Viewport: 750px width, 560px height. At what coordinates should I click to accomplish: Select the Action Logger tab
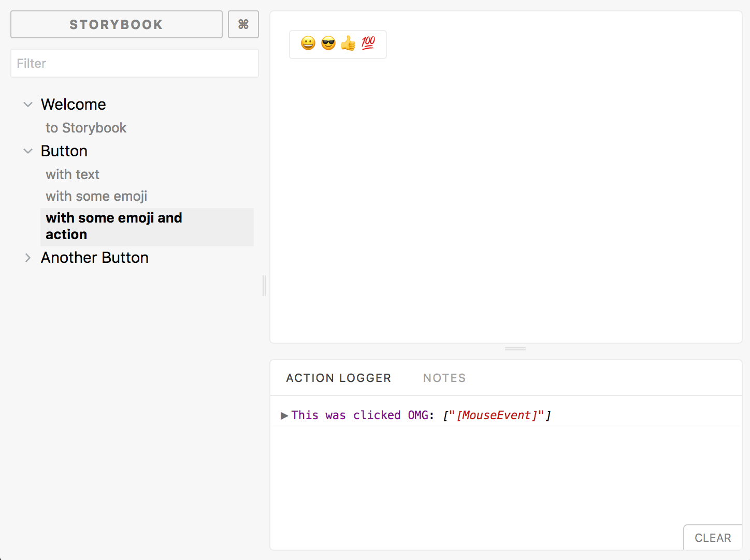339,378
